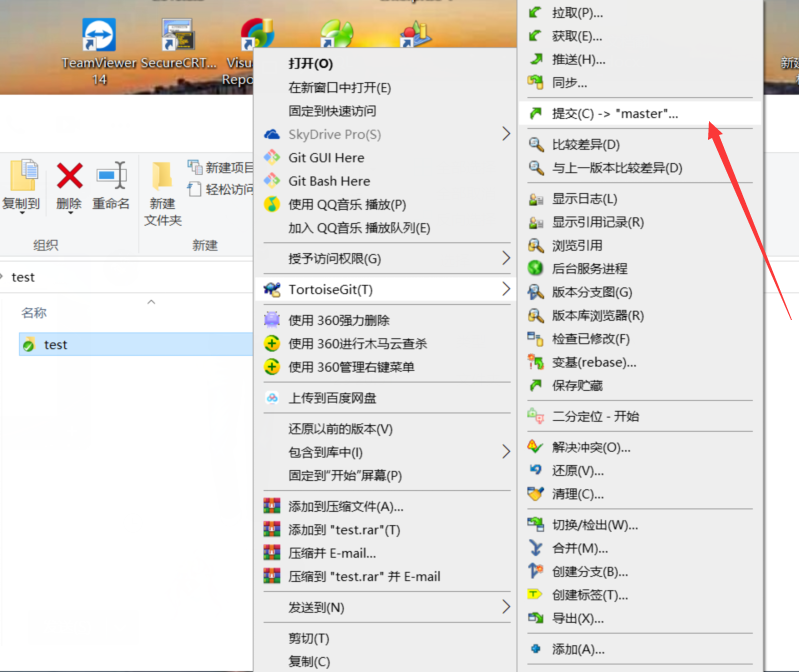Click the 清理(C) cleanup icon
Image resolution: width=799 pixels, height=672 pixels.
pyautogui.click(x=536, y=494)
